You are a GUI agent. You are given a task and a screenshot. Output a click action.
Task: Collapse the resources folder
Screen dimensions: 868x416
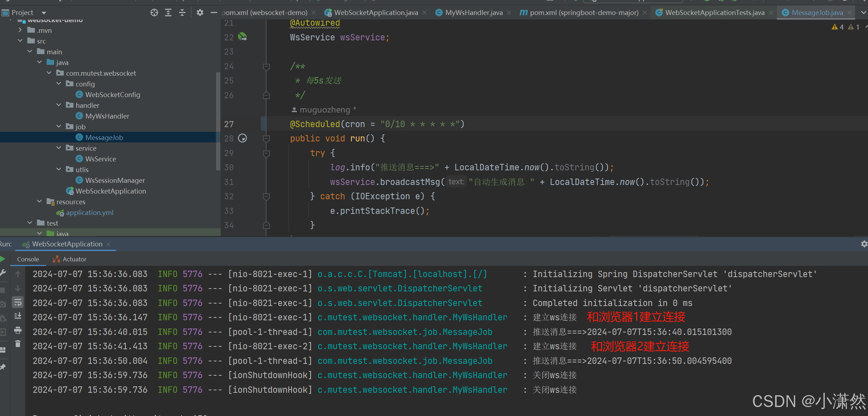coord(40,202)
